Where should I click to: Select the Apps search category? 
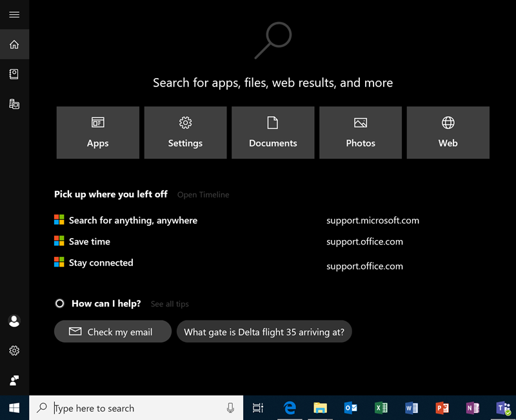97,132
